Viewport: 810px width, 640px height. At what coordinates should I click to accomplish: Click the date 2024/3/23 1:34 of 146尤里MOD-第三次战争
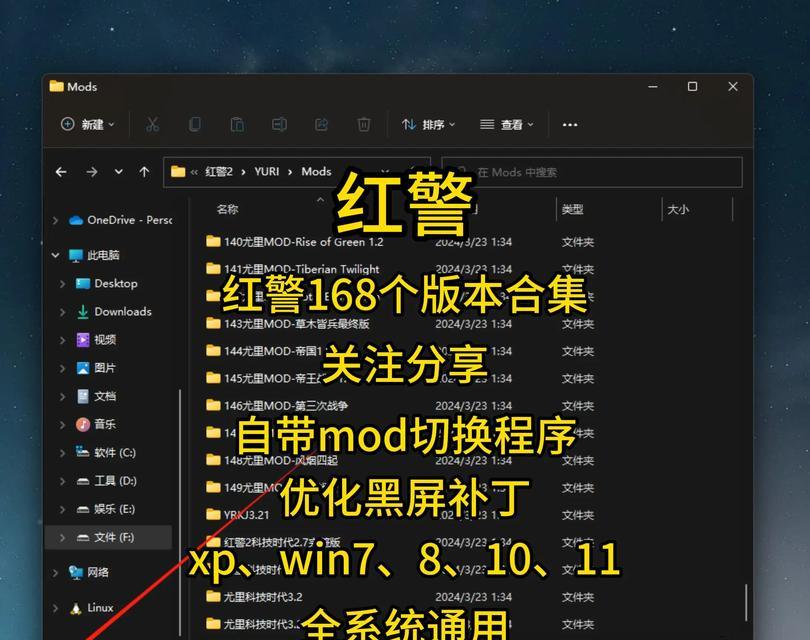473,405
